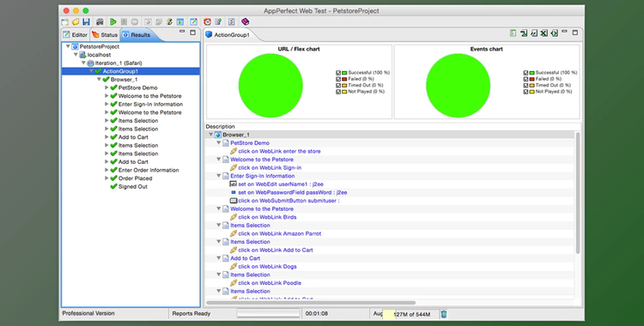Collapse Enter Sign-In Information in Description
The width and height of the screenshot is (644, 326).
[218, 176]
